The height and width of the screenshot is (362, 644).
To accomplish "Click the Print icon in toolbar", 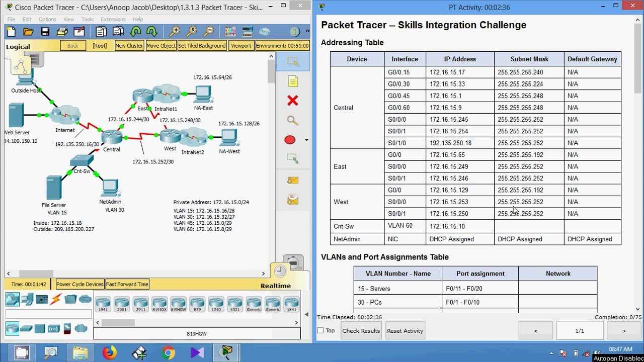I will tap(62, 32).
